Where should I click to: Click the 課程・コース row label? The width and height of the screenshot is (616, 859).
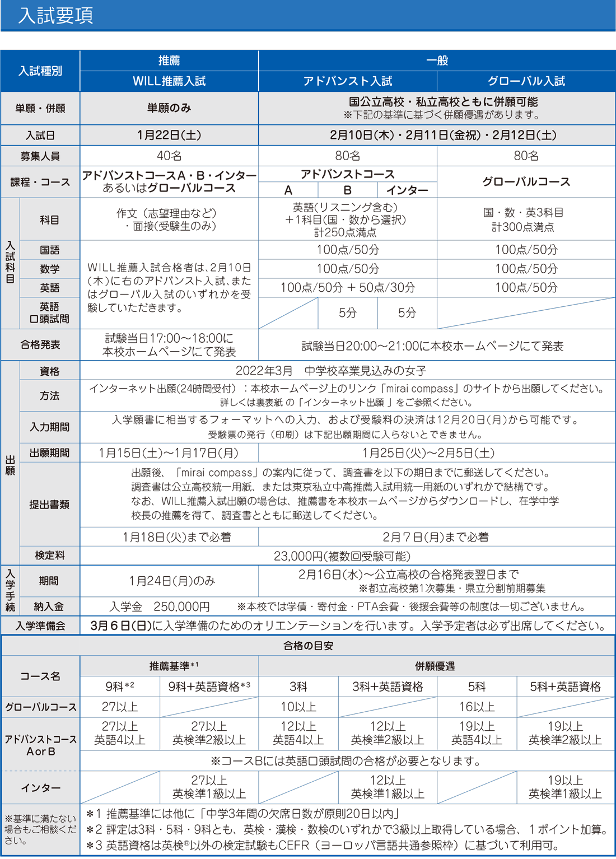[40, 182]
